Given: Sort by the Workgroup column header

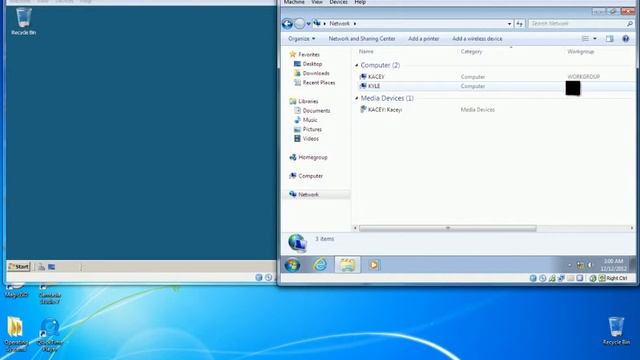Looking at the screenshot, I should [x=581, y=51].
